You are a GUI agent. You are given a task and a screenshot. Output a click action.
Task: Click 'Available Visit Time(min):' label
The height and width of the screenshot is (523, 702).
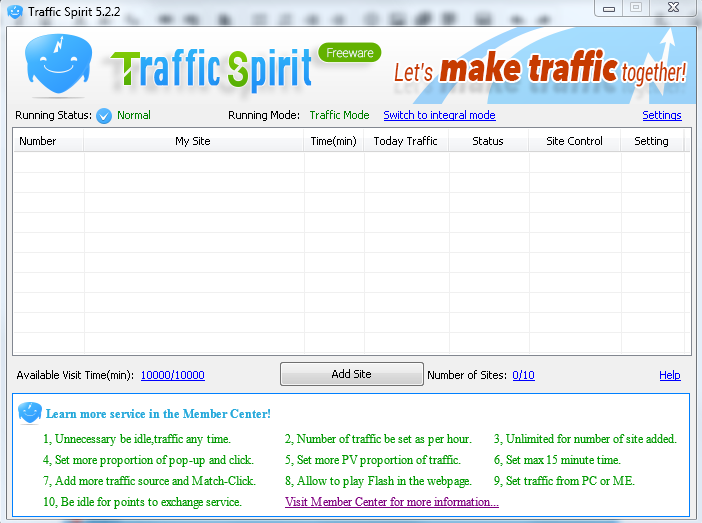[75, 375]
